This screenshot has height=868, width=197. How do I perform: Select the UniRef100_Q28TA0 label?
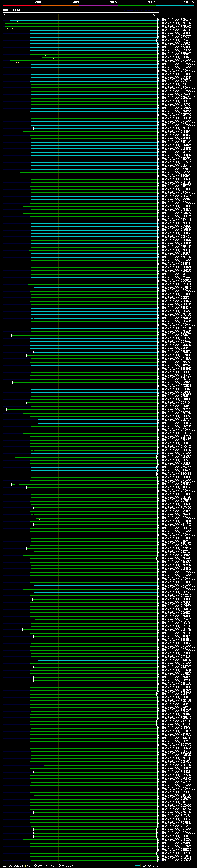pyautogui.click(x=176, y=765)
